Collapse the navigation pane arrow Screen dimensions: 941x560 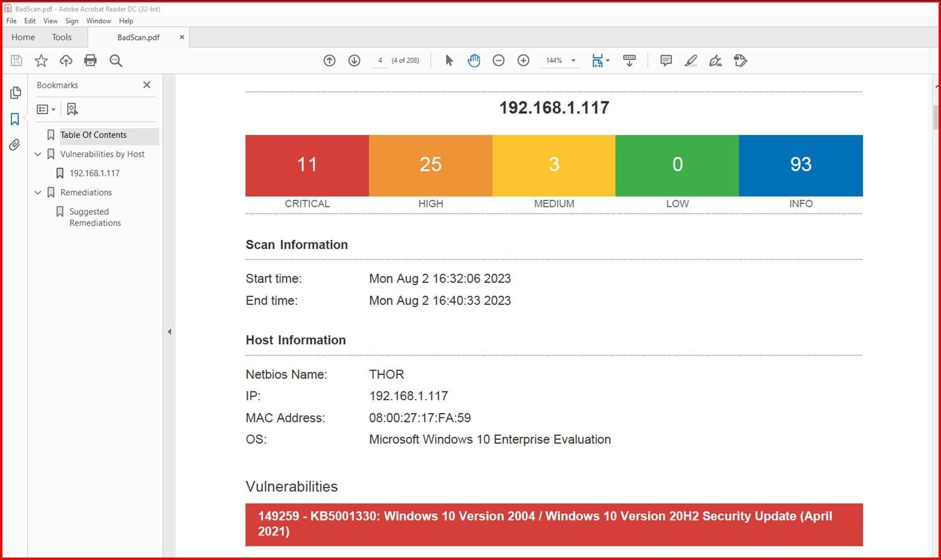169,331
